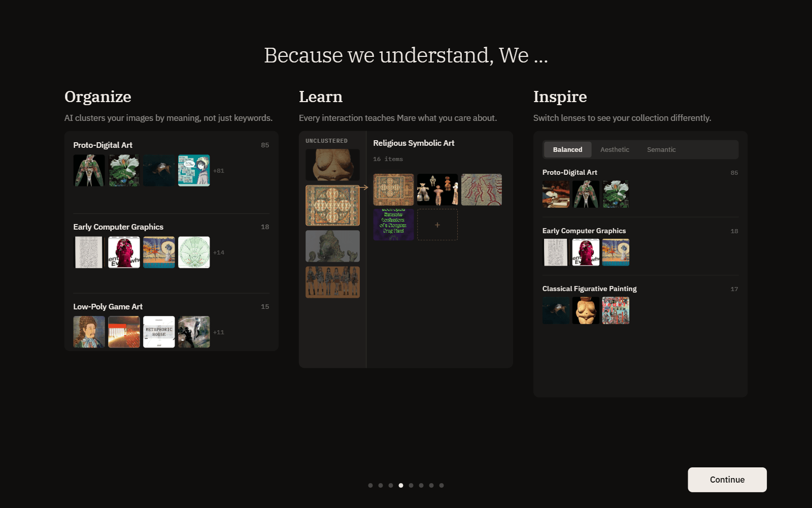Open the Venus figurine thumbnail in Classical Figurative Painting
The image size is (812, 508).
point(586,310)
